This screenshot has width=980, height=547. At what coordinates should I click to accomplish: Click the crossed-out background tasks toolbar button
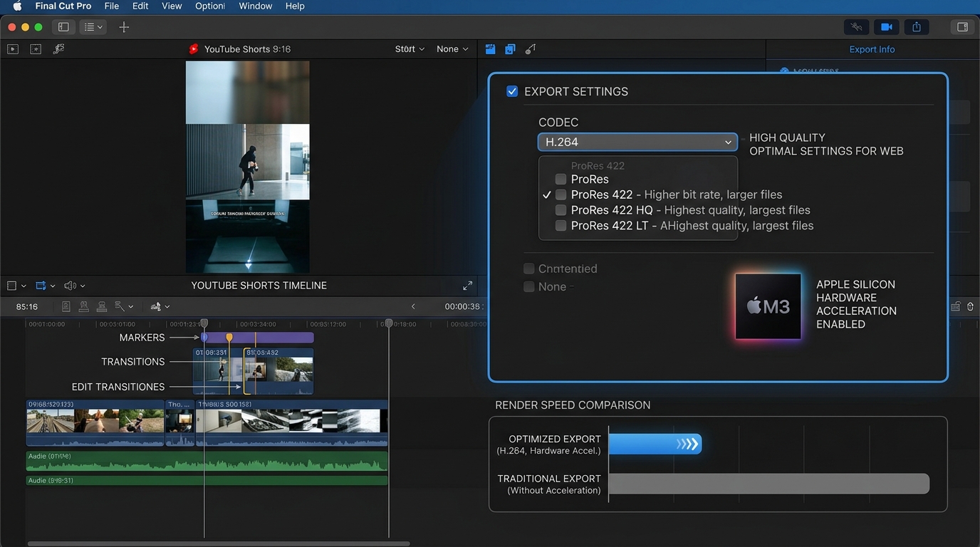point(856,27)
